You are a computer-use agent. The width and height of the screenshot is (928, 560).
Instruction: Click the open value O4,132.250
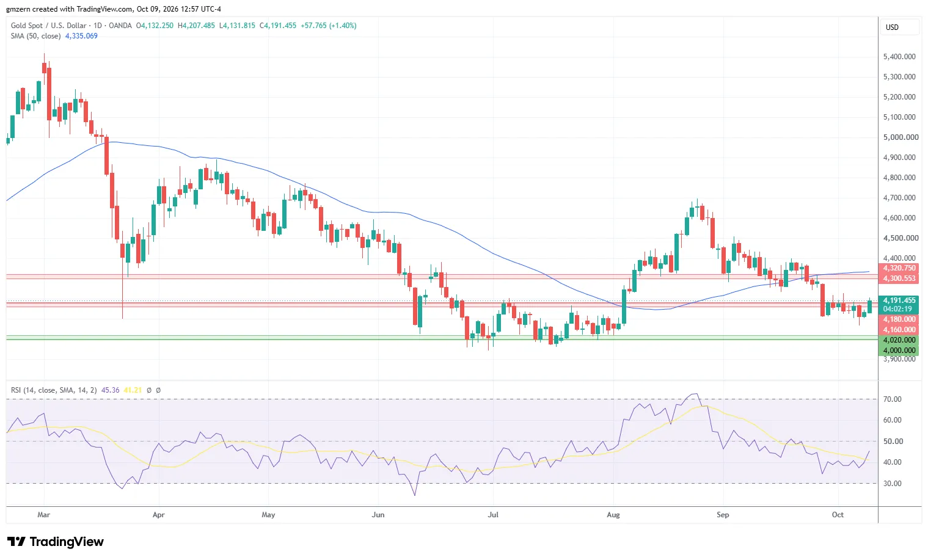pyautogui.click(x=155, y=26)
